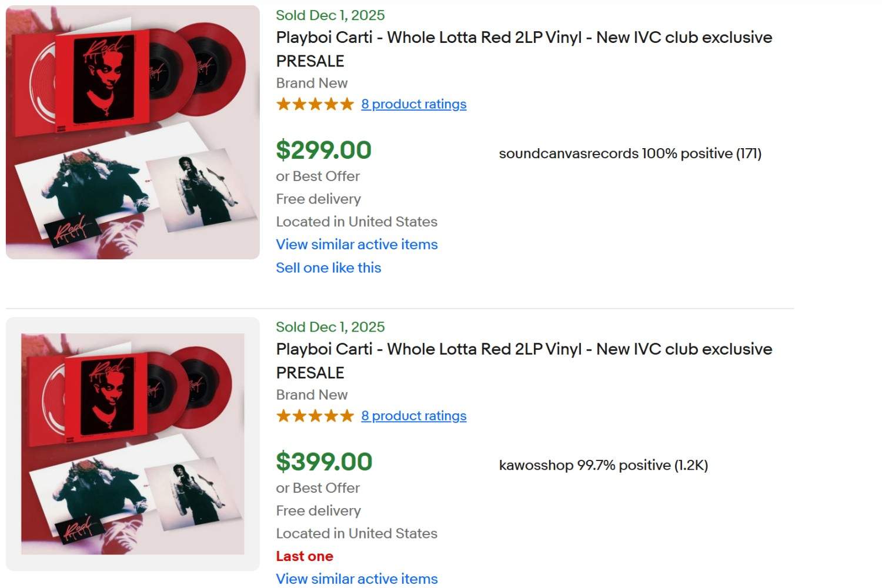This screenshot has height=588, width=882.
Task: Click the Brand New condition label on the first listing
Action: click(x=312, y=83)
